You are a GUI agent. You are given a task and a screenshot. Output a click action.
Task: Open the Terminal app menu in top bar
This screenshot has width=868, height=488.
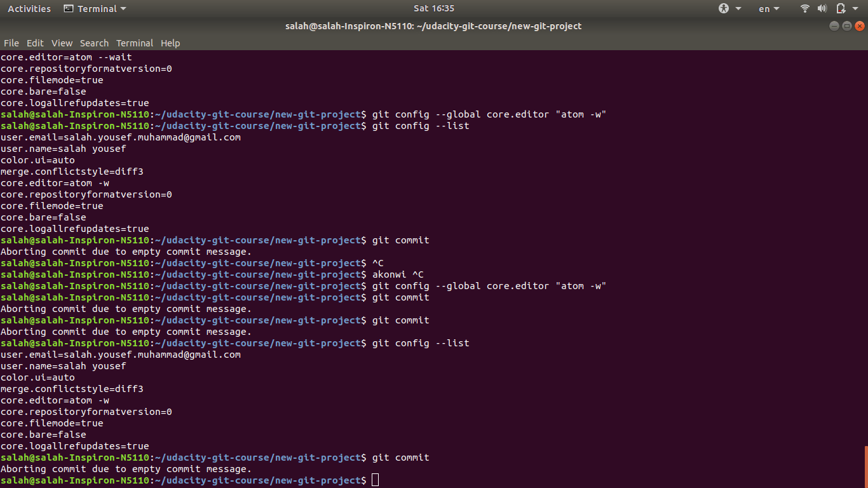95,8
